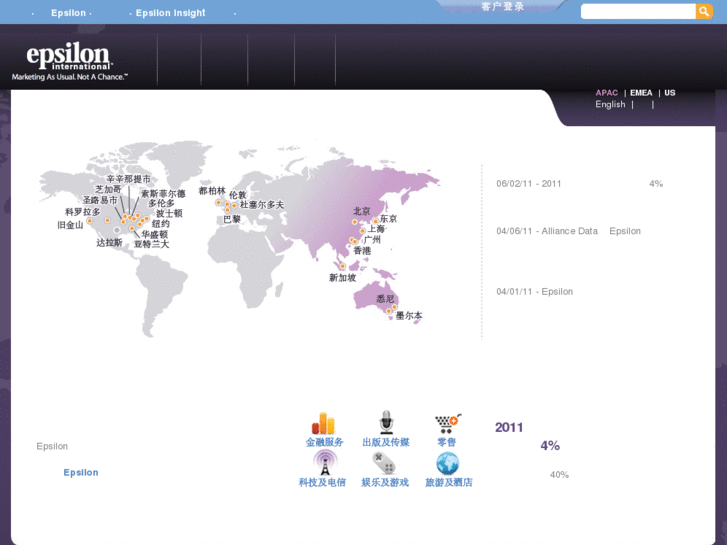Click the 杜塞尔多夫 label on the map
The image size is (727, 545).
(x=261, y=205)
